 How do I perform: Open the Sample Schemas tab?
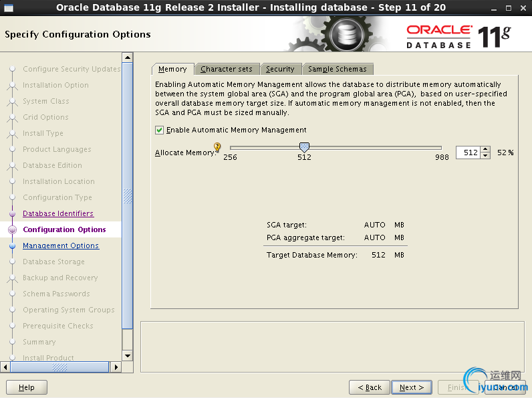338,69
